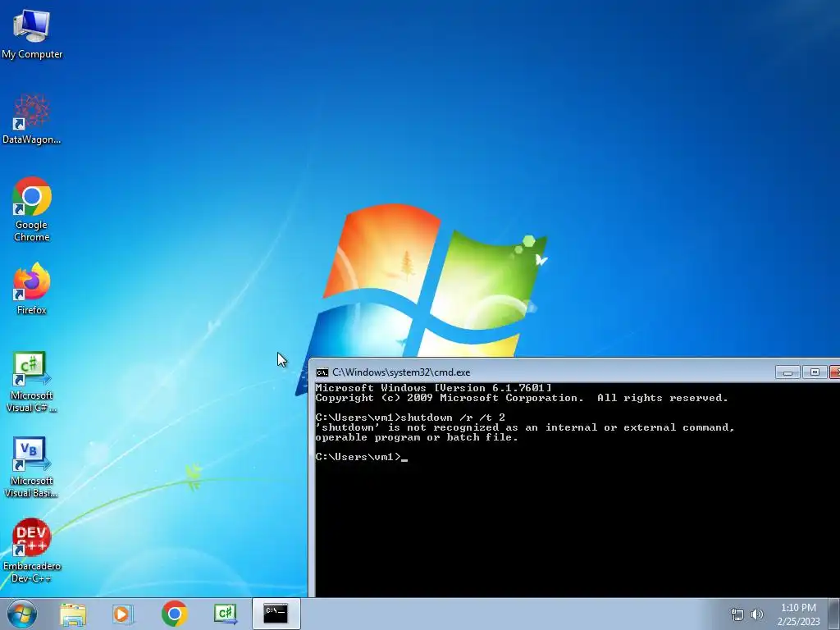Screen dimensions: 840x630
Task: Click the last C:\Users\vm1> prompt line
Action: 362,457
